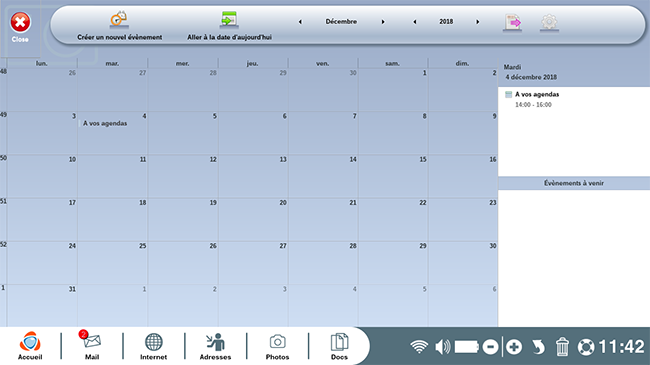Image resolution: width=650 pixels, height=365 pixels.
Task: Select December 1 in the calendar
Action: pos(393,90)
